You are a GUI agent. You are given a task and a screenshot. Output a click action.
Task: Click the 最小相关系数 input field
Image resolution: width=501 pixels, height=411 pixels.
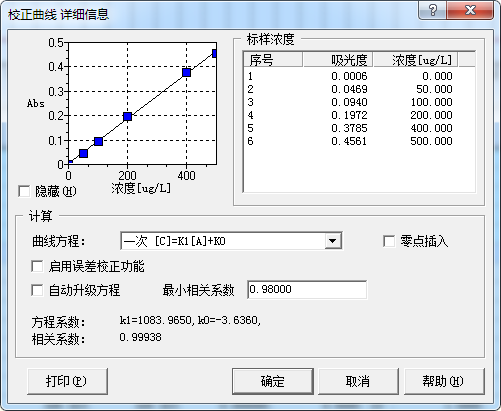[307, 289]
